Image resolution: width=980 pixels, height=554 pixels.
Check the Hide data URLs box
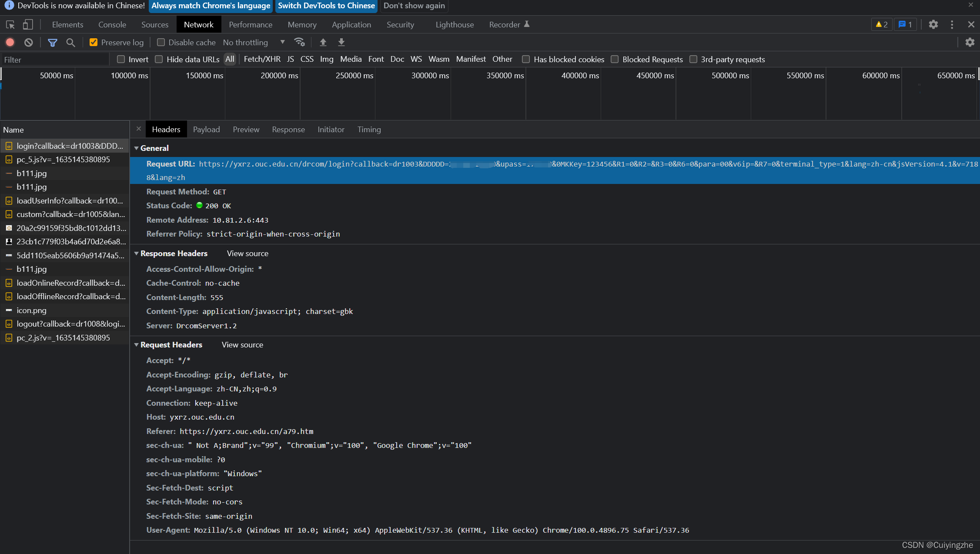coord(159,59)
